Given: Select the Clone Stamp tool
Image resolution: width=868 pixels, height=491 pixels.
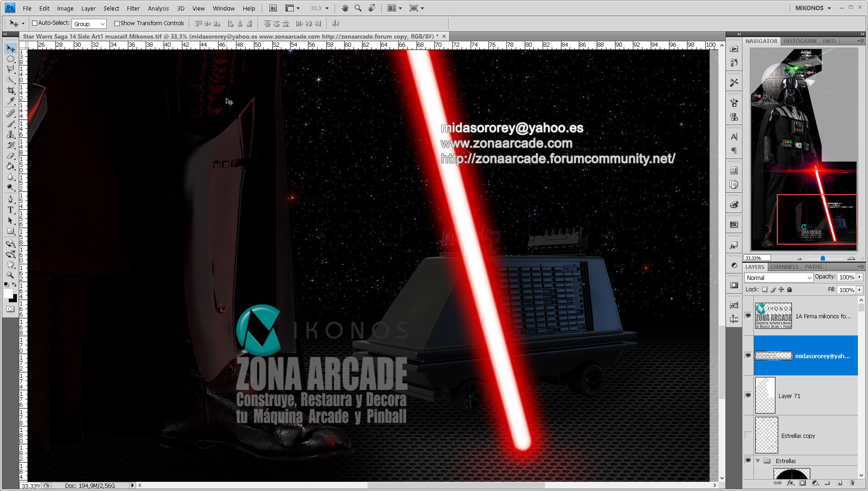Looking at the screenshot, I should pos(11,134).
